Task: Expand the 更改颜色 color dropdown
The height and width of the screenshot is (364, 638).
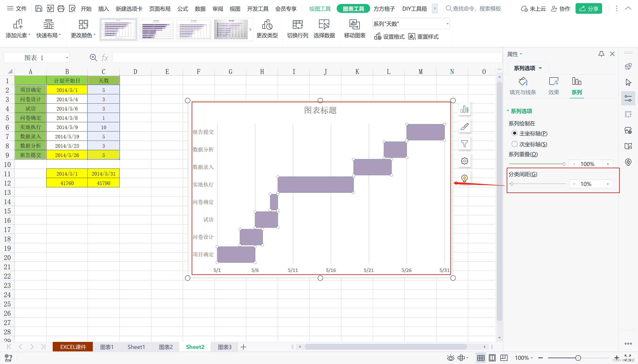Action: (x=83, y=29)
